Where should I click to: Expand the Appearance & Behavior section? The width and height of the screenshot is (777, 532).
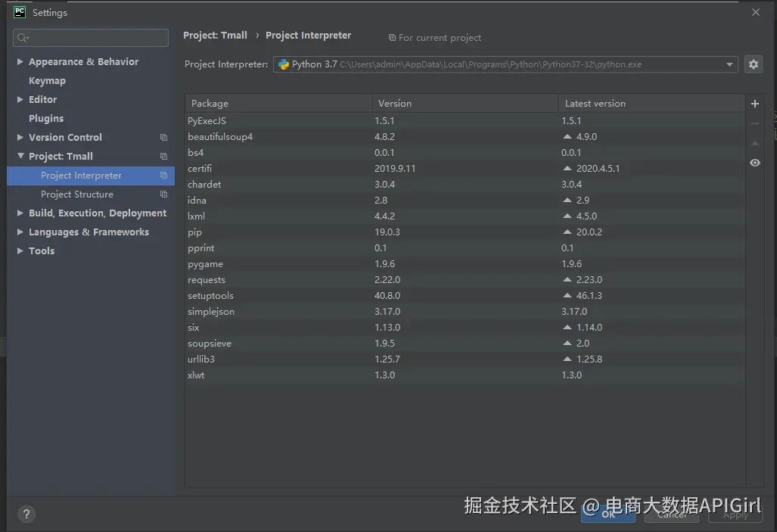[x=19, y=61]
